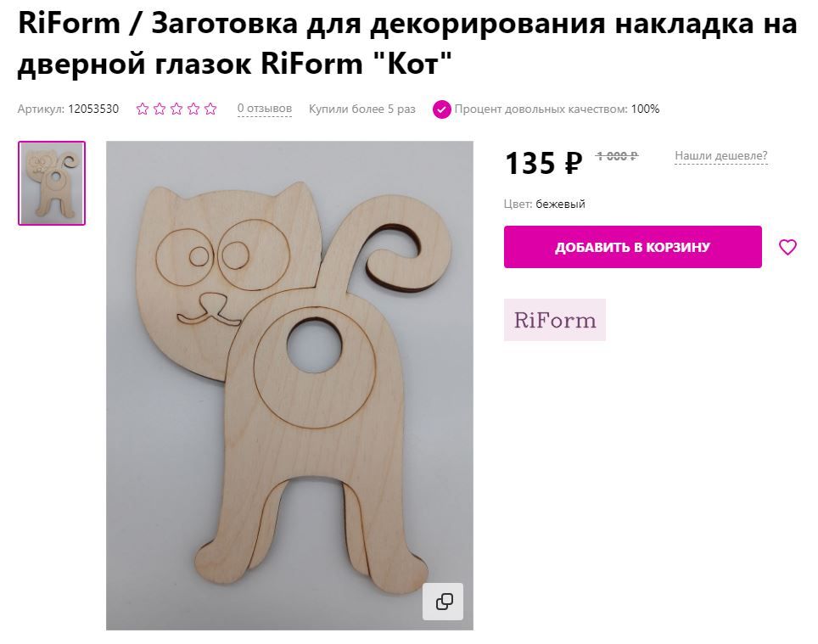Viewport: 818px width, 644px height.
Task: Open similar items icon on product photo
Action: point(443,602)
